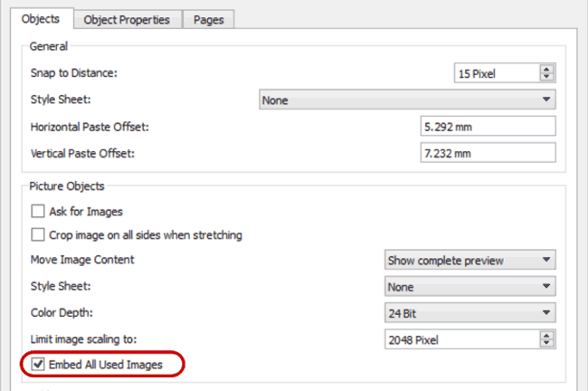Click the Embed All Used Images label
The image size is (588, 391).
point(106,365)
